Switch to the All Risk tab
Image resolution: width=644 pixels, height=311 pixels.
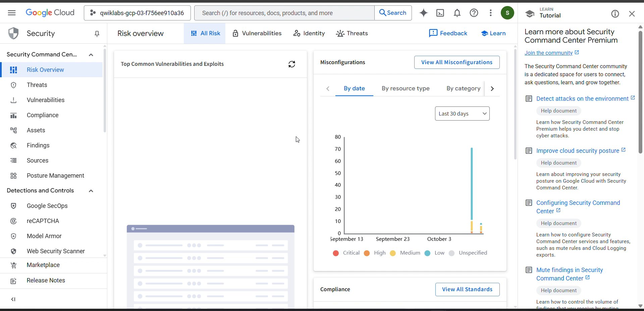(x=205, y=33)
